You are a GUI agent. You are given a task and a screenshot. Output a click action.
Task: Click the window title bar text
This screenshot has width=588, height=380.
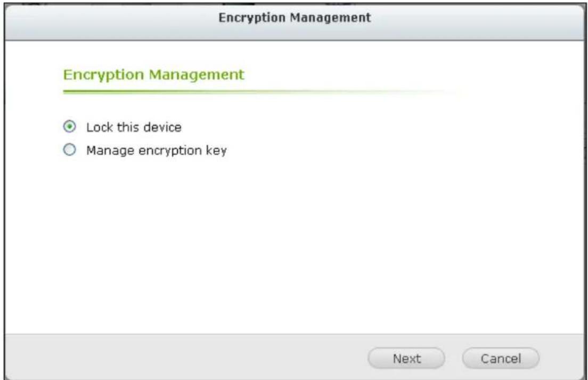coord(295,18)
